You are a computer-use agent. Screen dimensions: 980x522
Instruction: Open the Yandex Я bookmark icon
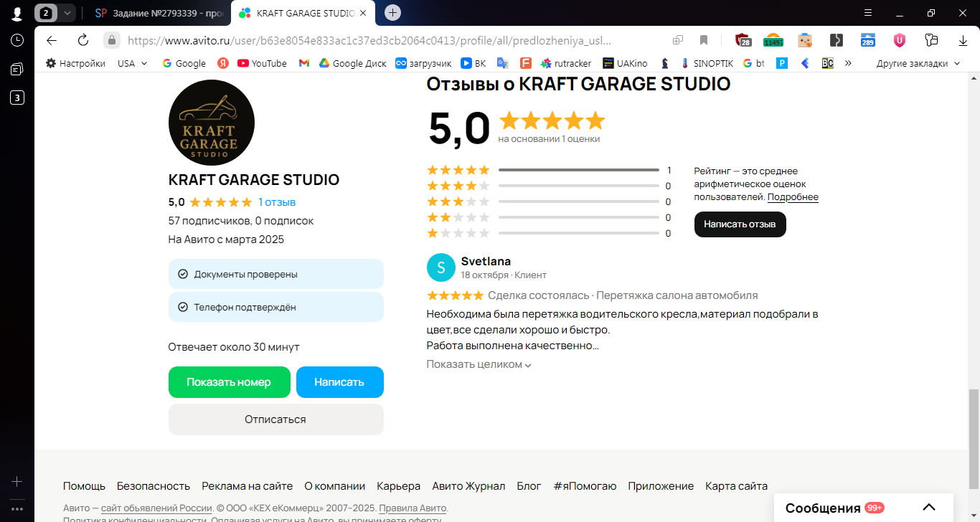(223, 63)
